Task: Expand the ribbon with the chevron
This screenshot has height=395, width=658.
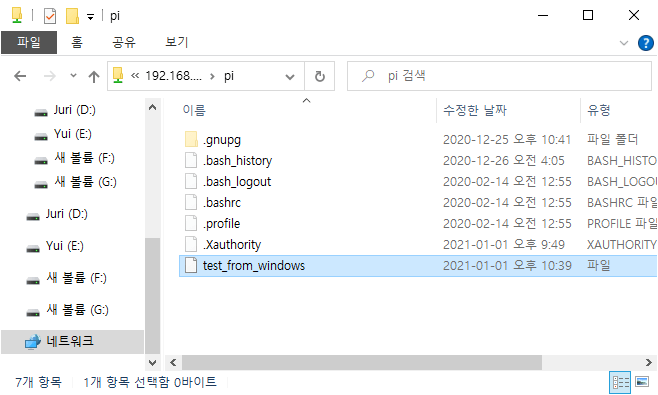Action: click(x=624, y=43)
